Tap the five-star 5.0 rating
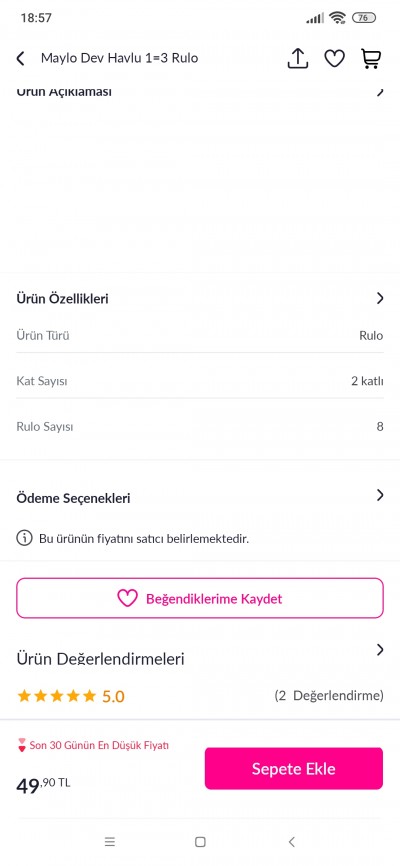400x866 pixels. (x=71, y=696)
